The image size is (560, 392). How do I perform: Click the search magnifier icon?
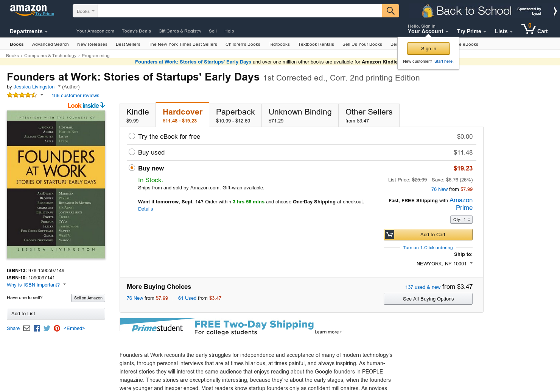pos(390,11)
